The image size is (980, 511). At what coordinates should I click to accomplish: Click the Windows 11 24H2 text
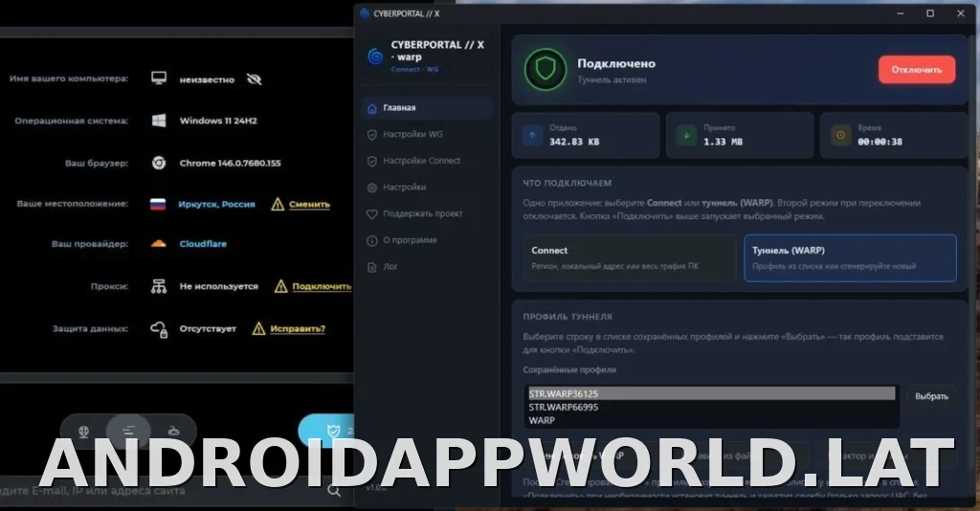point(218,121)
